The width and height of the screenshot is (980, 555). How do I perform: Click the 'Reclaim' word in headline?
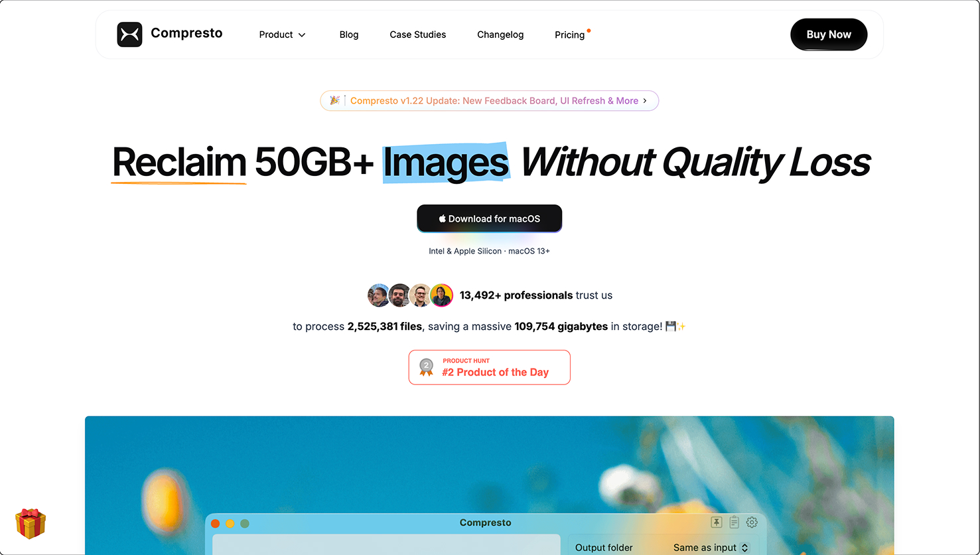pos(179,162)
